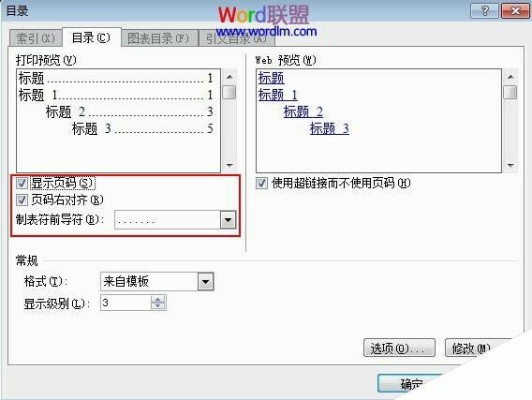
Task: Click print preview scroll up arrow
Action: pos(229,77)
